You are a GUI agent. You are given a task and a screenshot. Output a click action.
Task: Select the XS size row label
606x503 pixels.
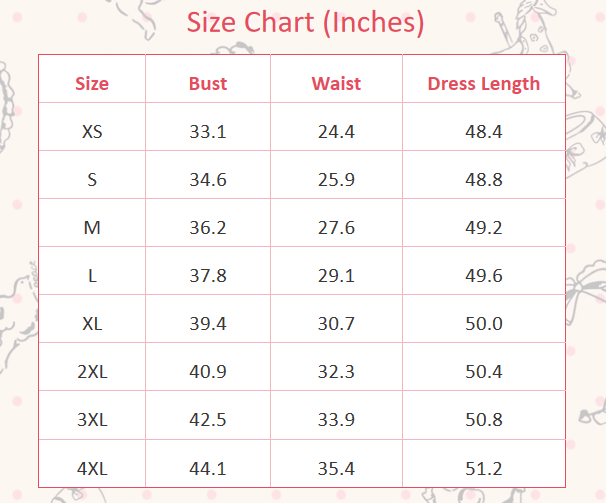(x=92, y=131)
